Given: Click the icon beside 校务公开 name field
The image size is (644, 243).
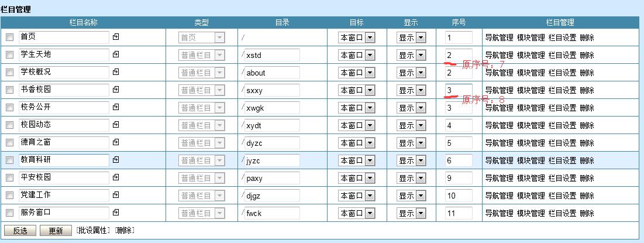Looking at the screenshot, I should point(116,108).
